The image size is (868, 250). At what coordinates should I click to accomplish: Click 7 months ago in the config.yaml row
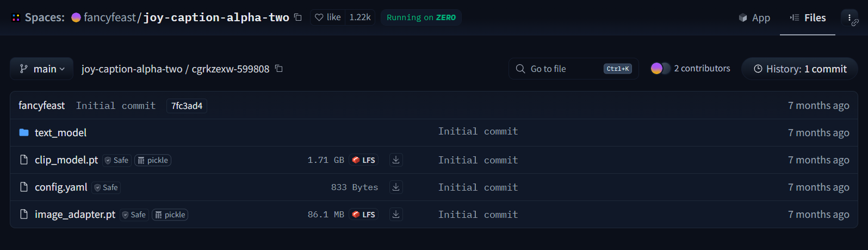click(x=819, y=187)
